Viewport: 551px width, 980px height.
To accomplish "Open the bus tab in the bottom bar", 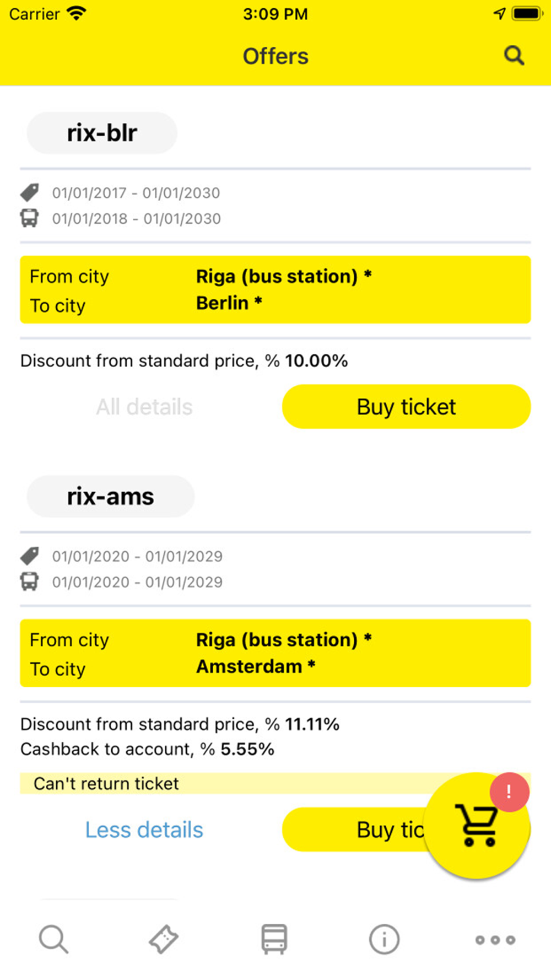I will tap(274, 939).
